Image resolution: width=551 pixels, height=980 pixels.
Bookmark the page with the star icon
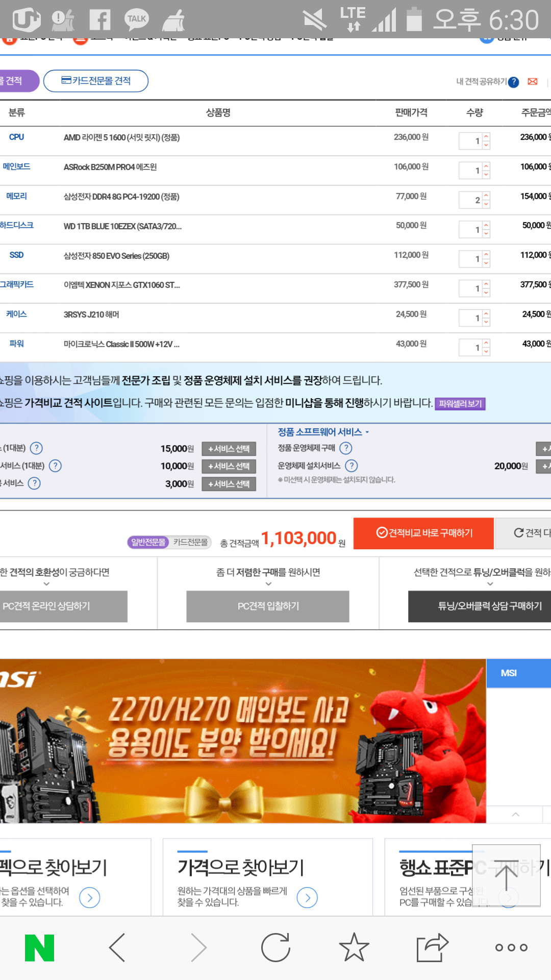click(x=354, y=948)
